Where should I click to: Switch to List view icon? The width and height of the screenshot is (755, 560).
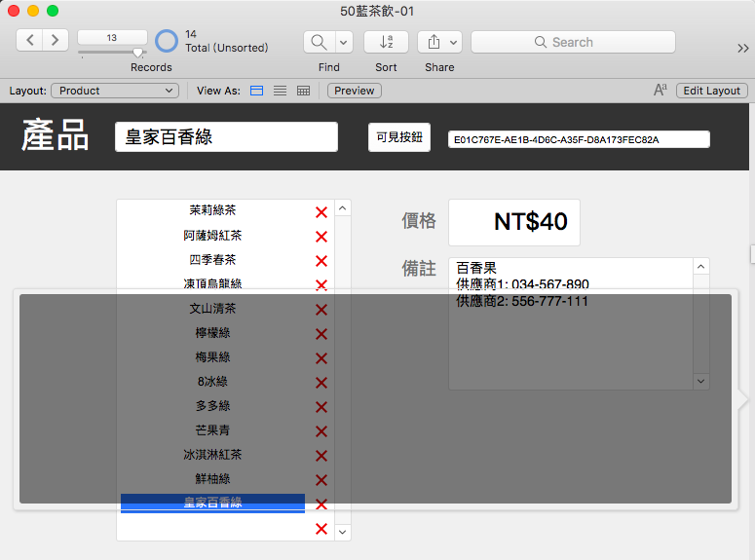click(280, 91)
